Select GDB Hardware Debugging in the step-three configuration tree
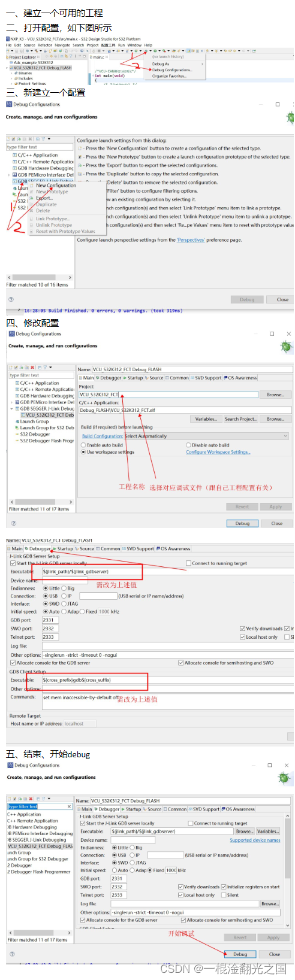 [43, 168]
